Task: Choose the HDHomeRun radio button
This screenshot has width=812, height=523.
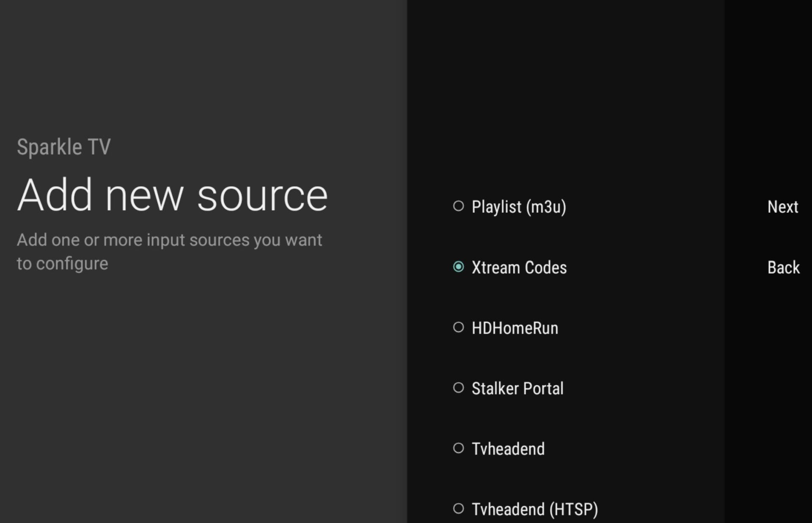Action: [458, 327]
